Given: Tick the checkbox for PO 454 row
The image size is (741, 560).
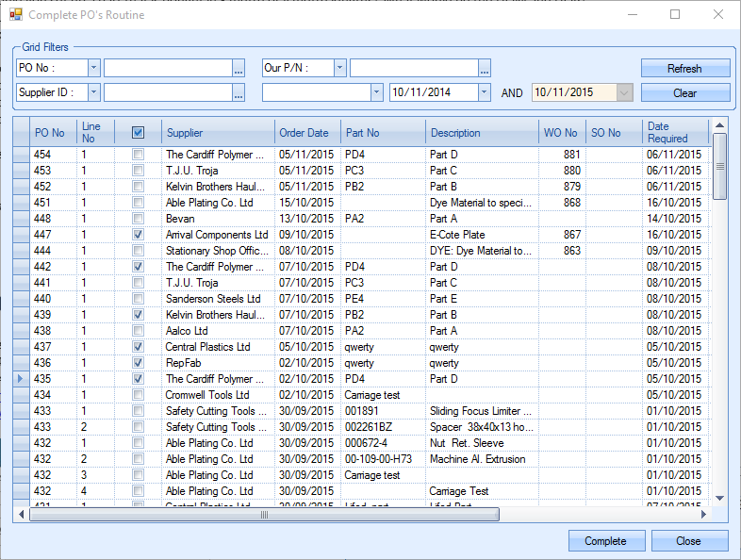Looking at the screenshot, I should point(139,155).
